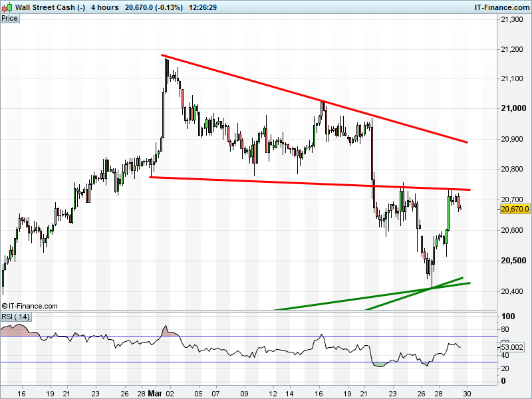The image size is (532, 399).
Task: Click the 02 date label on time axis
Action: coord(170,394)
